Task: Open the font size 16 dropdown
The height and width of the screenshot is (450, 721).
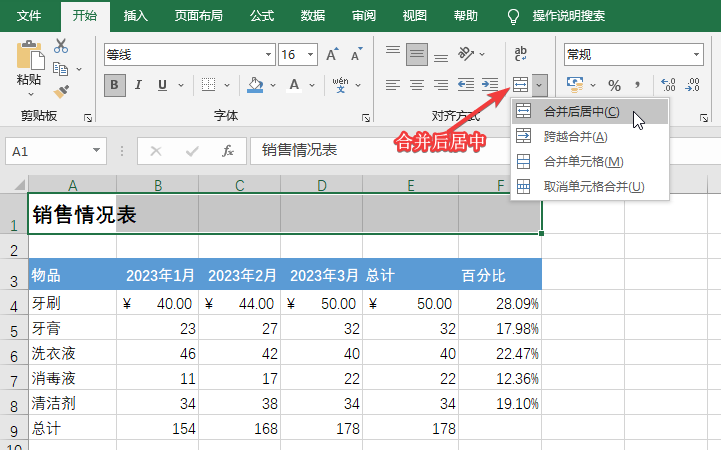Action: tap(310, 55)
